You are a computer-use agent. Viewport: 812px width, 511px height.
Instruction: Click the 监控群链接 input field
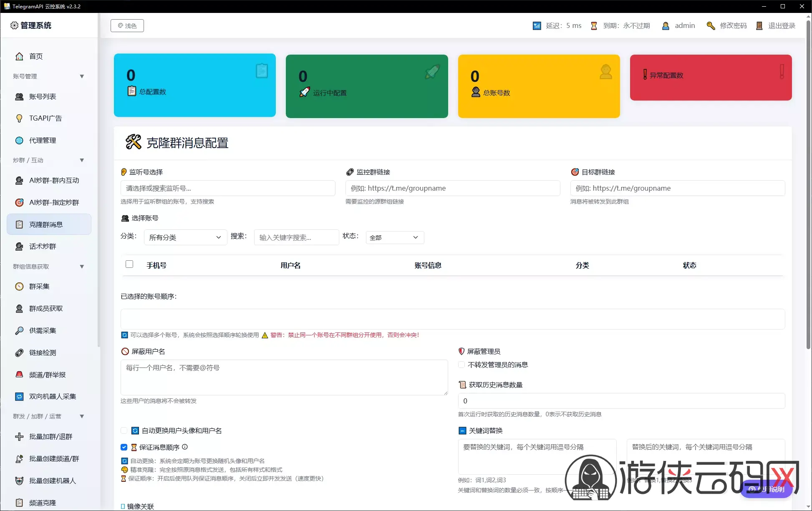pyautogui.click(x=453, y=188)
